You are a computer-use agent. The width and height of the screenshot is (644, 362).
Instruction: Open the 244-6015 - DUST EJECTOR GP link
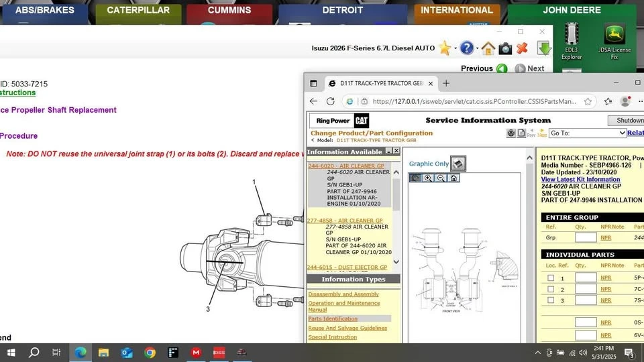(347, 267)
